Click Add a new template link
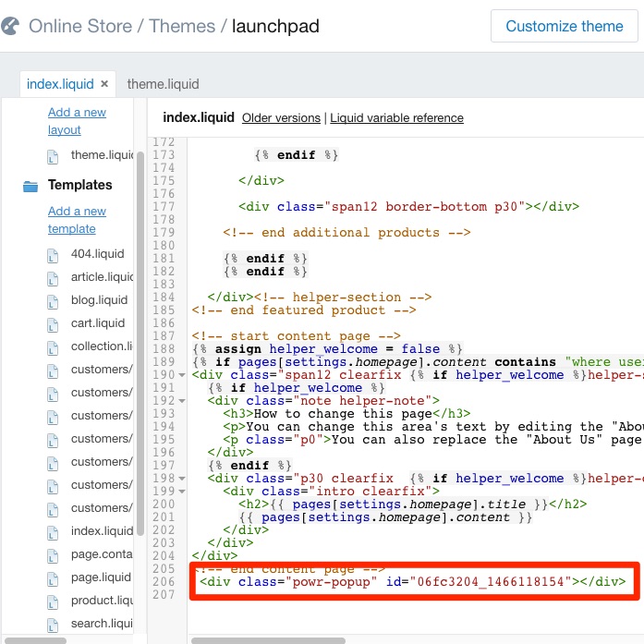 tap(77, 220)
